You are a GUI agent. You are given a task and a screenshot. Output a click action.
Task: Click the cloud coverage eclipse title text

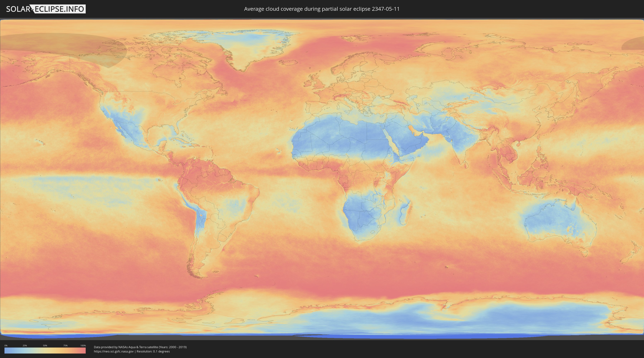(x=322, y=9)
